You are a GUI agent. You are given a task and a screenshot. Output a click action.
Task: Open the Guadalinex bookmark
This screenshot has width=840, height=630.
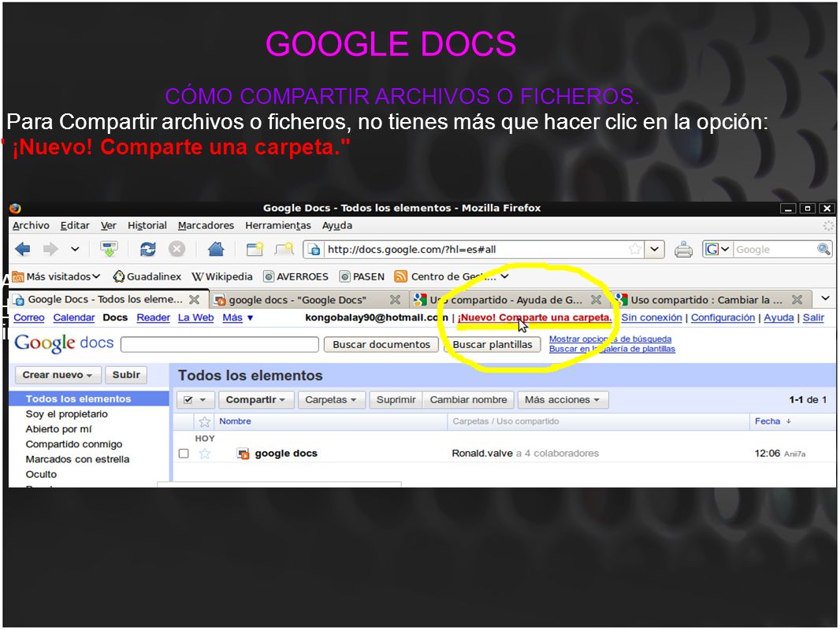147,276
